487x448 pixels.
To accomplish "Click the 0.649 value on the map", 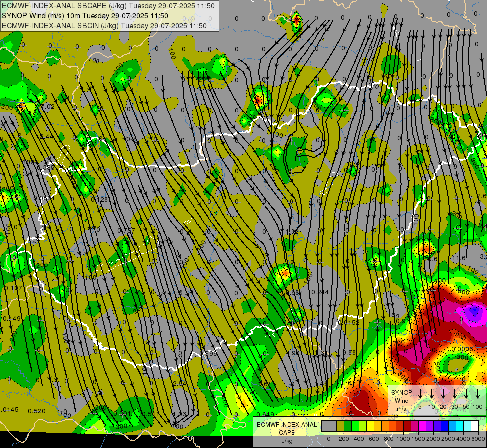I will [266, 414].
